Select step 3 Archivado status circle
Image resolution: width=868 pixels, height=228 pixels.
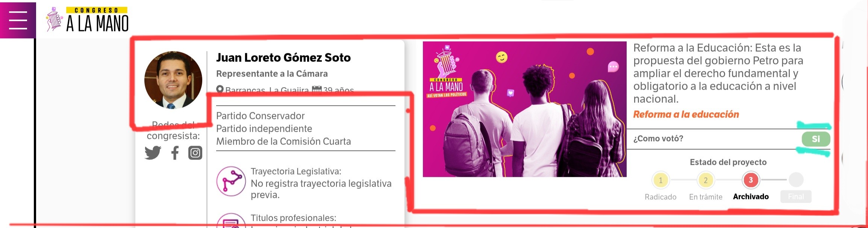[x=751, y=180]
